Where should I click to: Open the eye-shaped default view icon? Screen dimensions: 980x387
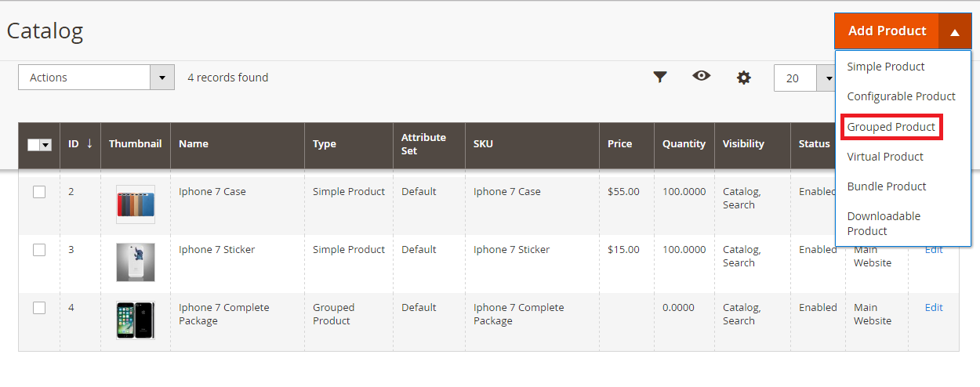coord(701,76)
